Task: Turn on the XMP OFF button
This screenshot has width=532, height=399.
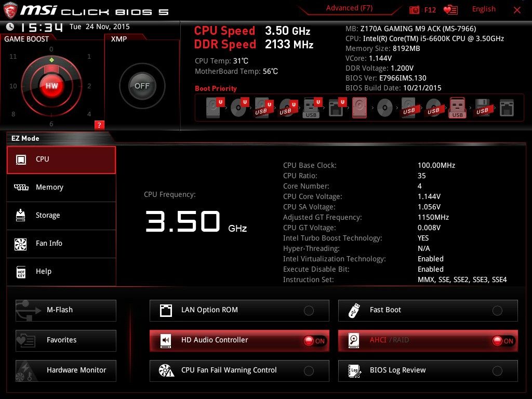Action: (x=142, y=86)
